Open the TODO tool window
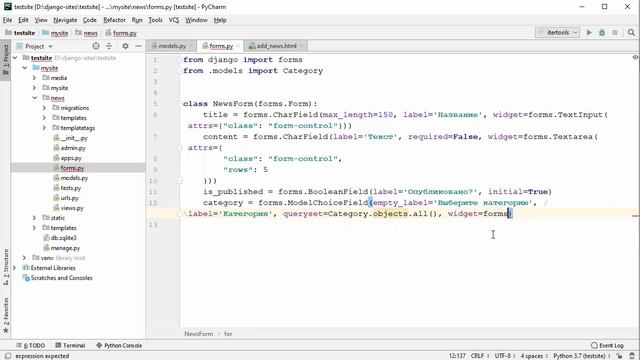The image size is (640, 360). click(x=31, y=345)
